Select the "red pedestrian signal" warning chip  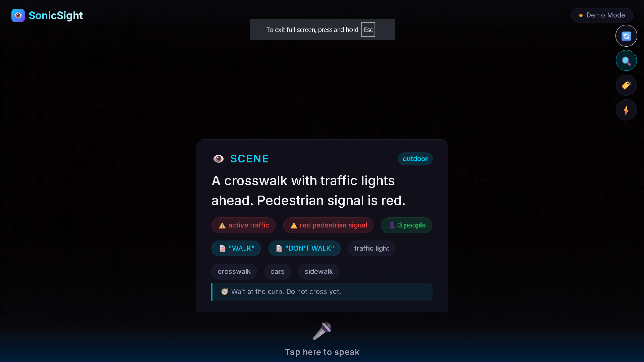(x=328, y=225)
